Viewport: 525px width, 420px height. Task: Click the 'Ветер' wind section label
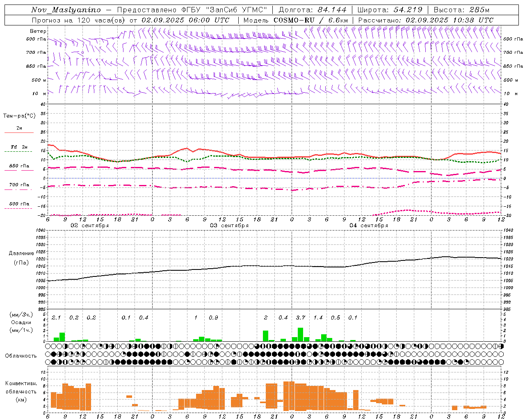[38, 31]
